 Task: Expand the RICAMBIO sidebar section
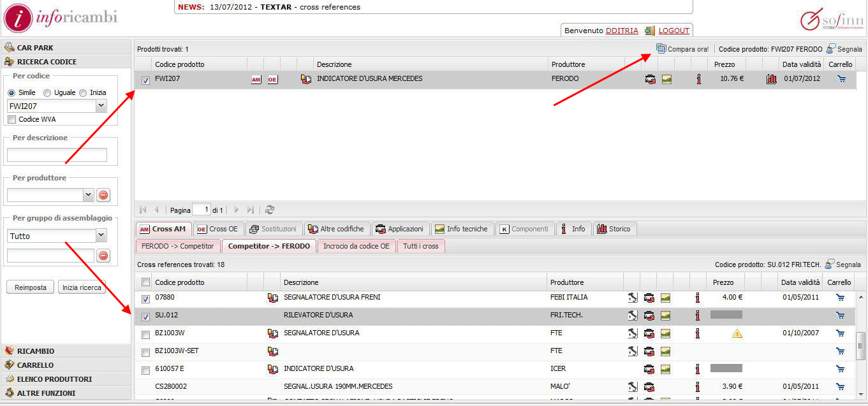pyautogui.click(x=66, y=351)
